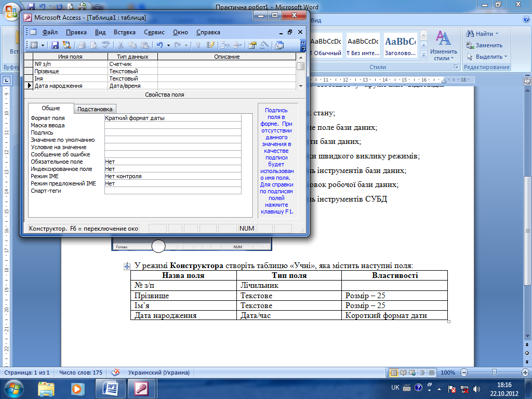The height and width of the screenshot is (399, 532).
Task: Select Draft view in Word status bar
Action: [432, 373]
